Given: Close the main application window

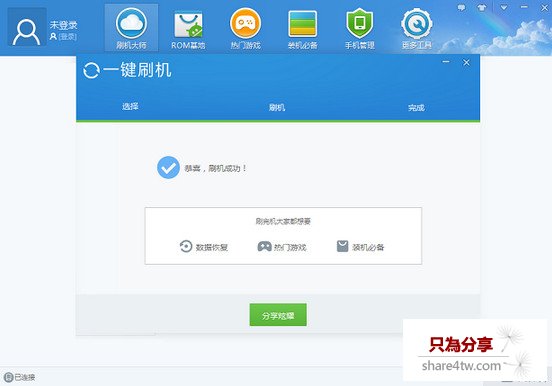Looking at the screenshot, I should point(544,7).
